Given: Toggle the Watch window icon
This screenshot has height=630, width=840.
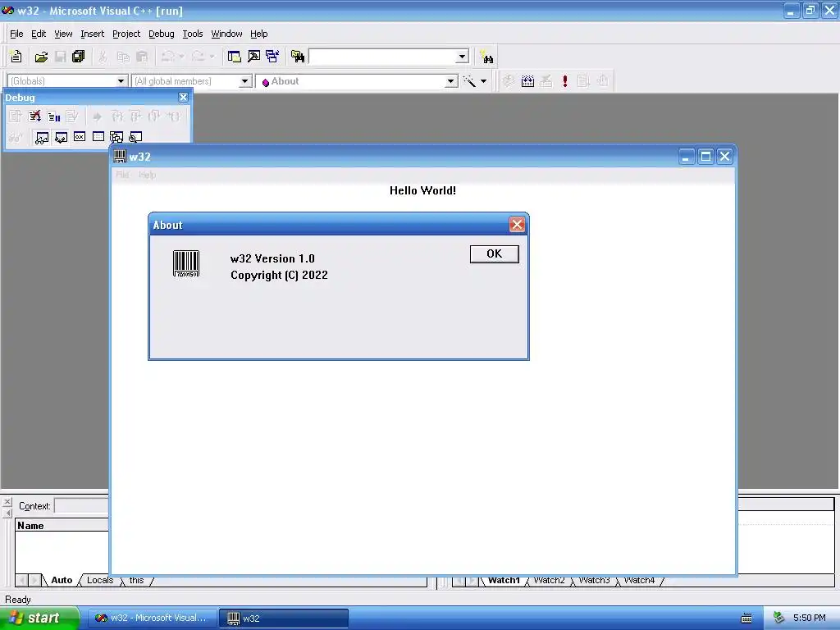Looking at the screenshot, I should (42, 138).
